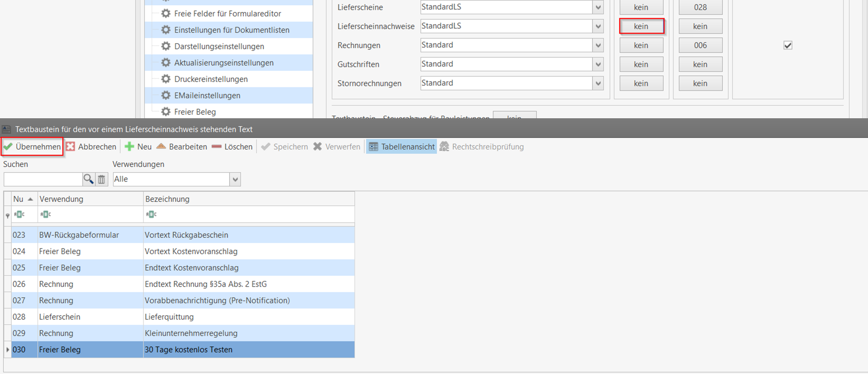This screenshot has width=868, height=374.
Task: Clear search with trash icon
Action: pos(101,179)
